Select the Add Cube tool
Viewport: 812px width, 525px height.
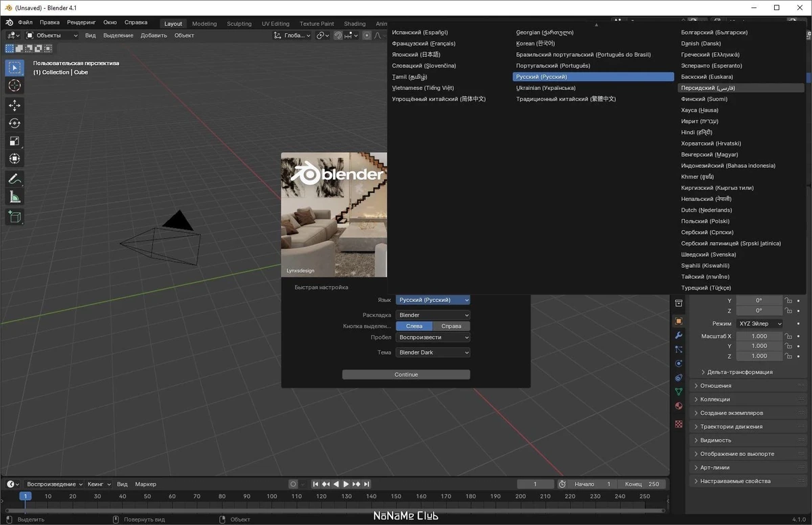(15, 217)
